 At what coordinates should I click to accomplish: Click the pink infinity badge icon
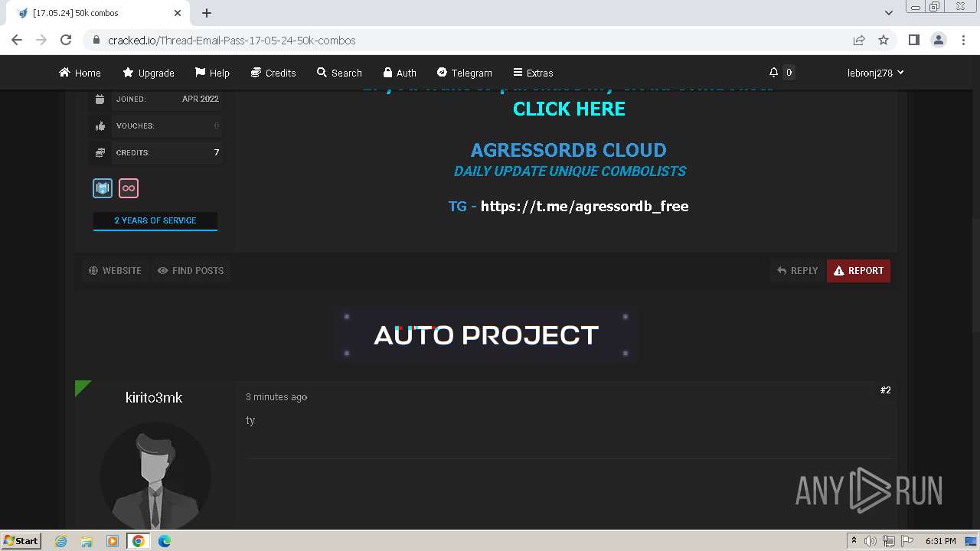(x=129, y=188)
